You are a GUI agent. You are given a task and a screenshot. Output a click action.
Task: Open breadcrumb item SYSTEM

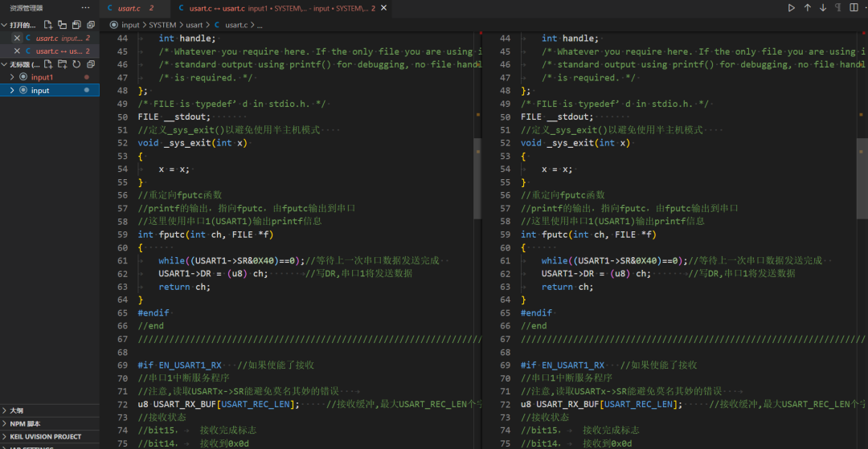tap(162, 25)
